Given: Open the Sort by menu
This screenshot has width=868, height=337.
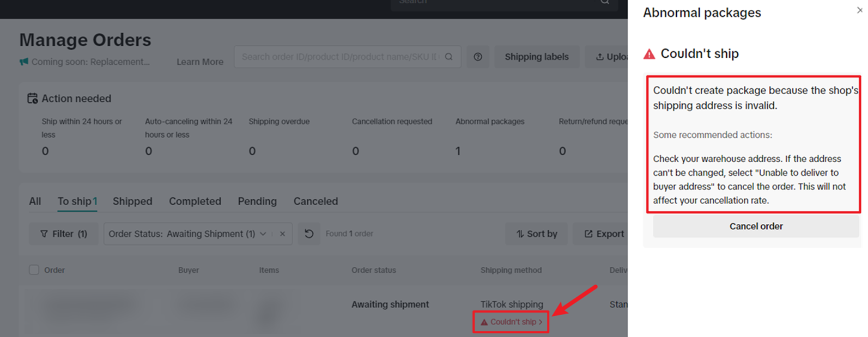Looking at the screenshot, I should (x=537, y=234).
